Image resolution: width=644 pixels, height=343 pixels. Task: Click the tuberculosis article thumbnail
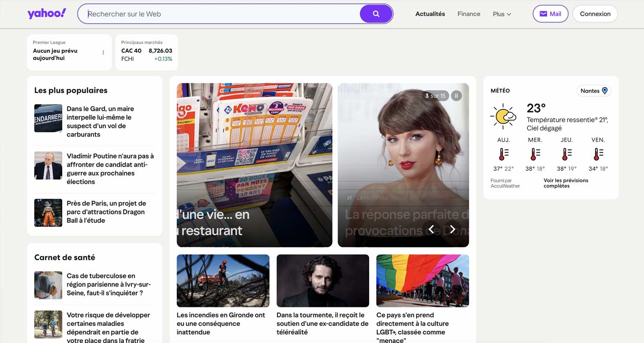click(x=48, y=285)
